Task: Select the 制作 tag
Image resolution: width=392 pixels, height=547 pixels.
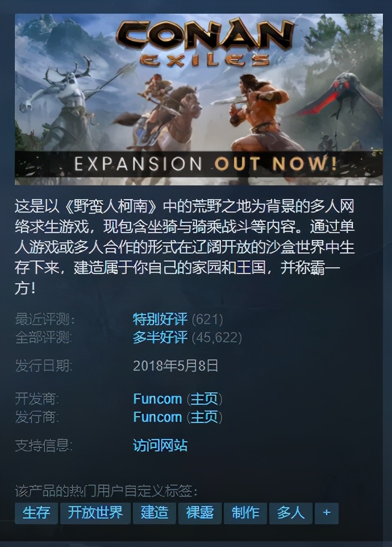Action: click(245, 513)
